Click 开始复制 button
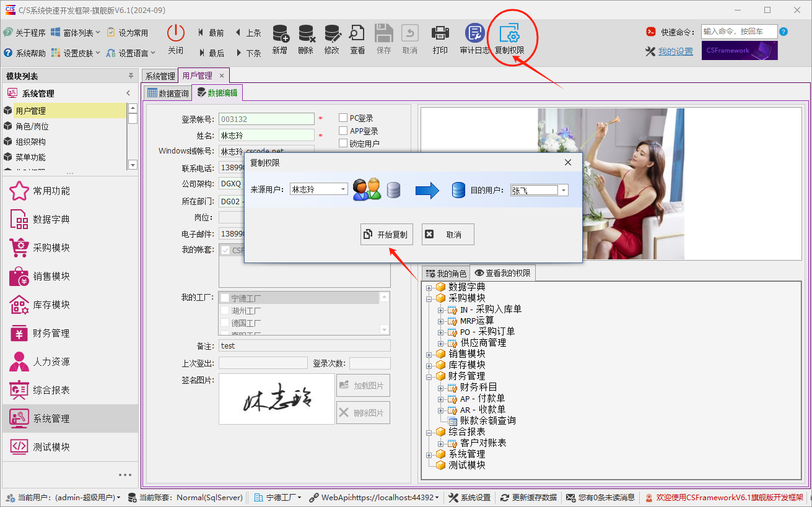The image size is (812, 507). click(x=386, y=235)
